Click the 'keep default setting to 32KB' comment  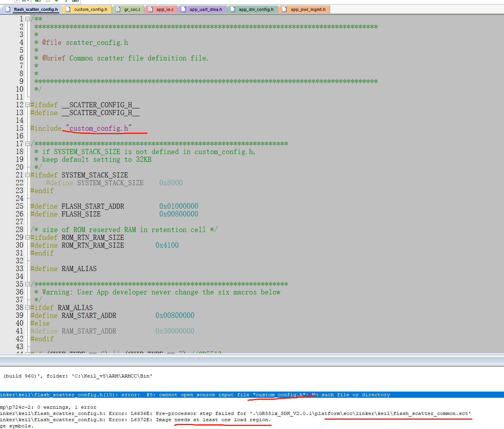(93, 159)
